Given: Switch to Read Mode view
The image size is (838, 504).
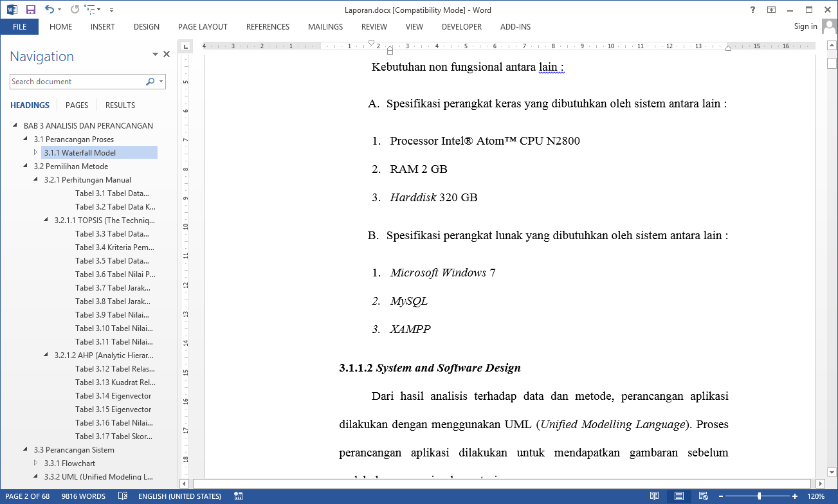Looking at the screenshot, I should (654, 496).
